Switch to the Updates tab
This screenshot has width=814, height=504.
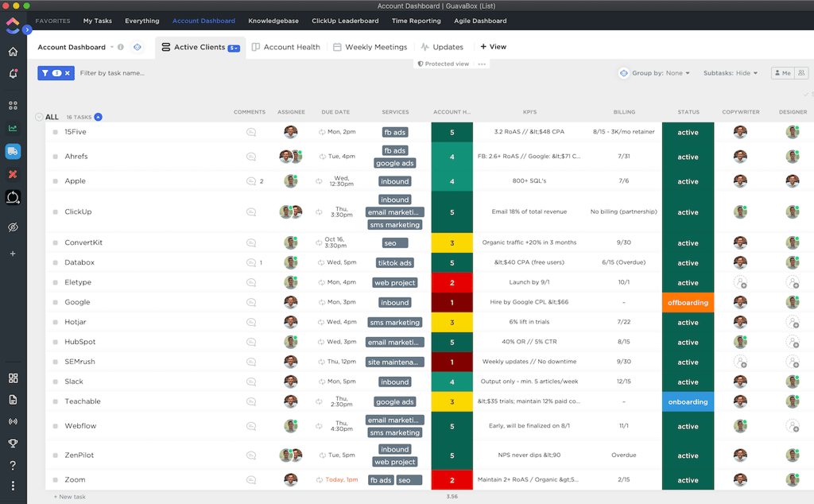click(x=442, y=47)
